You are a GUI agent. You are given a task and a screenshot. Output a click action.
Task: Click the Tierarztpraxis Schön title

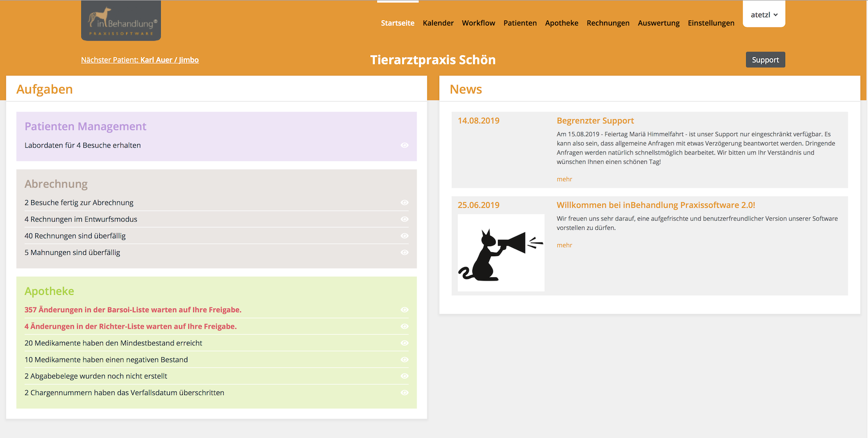point(433,60)
